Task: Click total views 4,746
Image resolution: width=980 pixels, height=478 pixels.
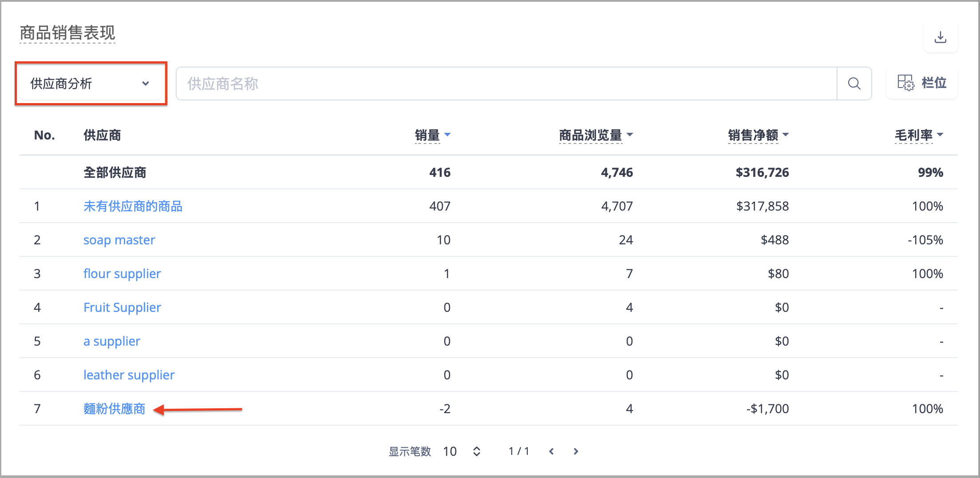Action: (617, 172)
